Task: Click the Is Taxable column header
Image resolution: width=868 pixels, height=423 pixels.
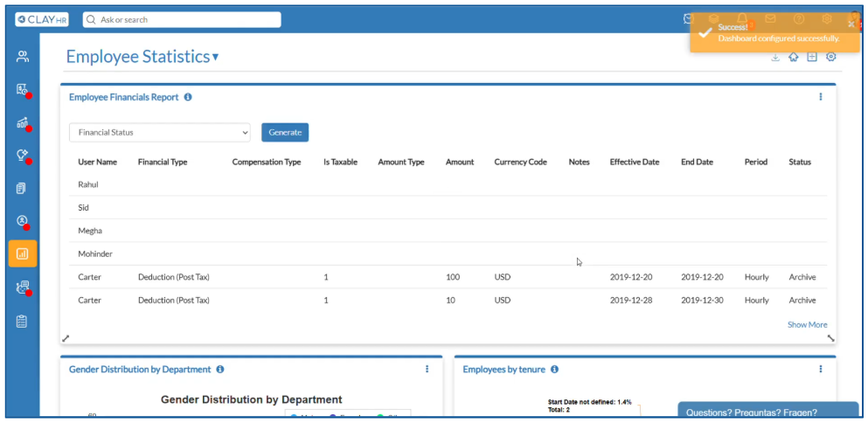Action: [340, 163]
